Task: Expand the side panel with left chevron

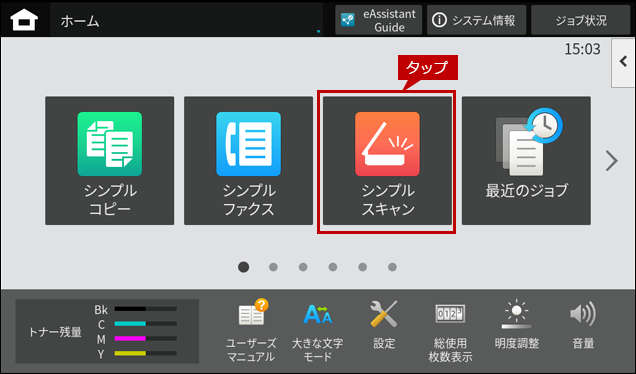Action: pyautogui.click(x=623, y=62)
